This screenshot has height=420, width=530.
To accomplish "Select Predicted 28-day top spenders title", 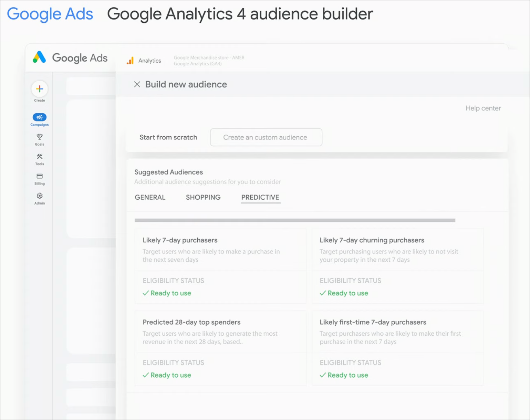I will click(191, 322).
